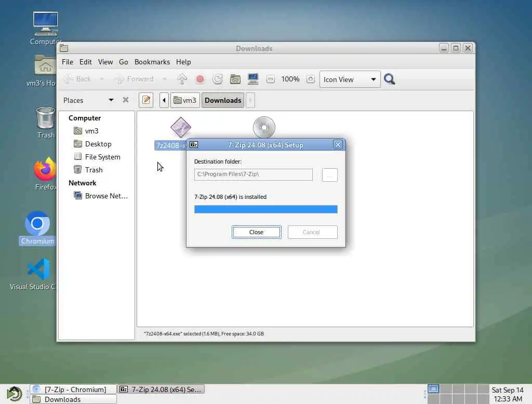This screenshot has height=404, width=532.
Task: Switch to Downloads taskbar entry
Action: (x=73, y=399)
